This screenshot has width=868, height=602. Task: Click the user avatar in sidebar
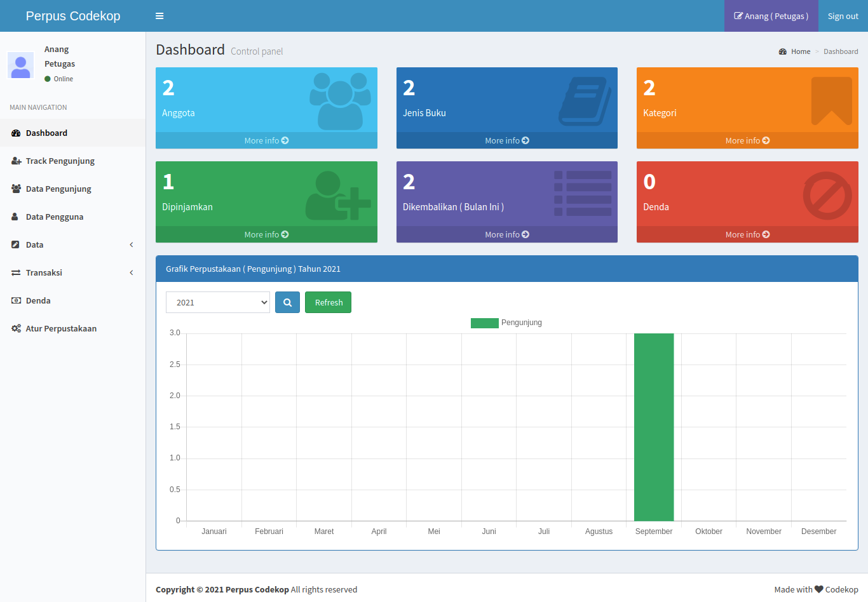[20, 65]
